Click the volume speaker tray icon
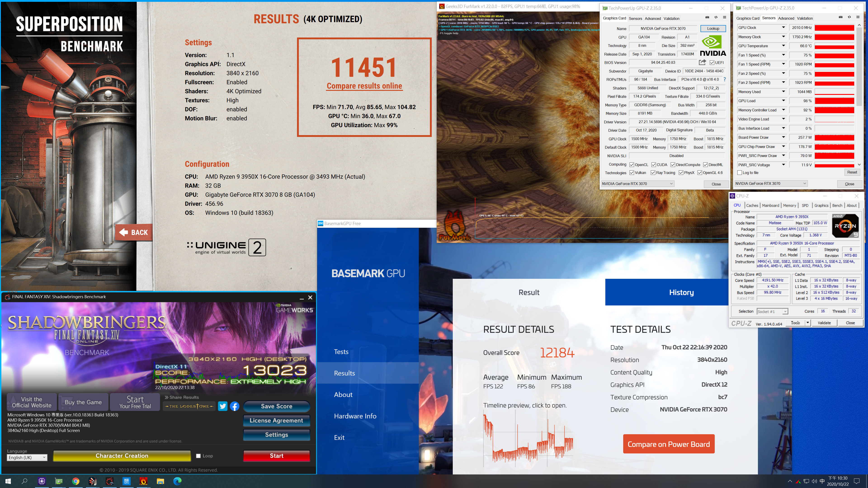Viewport: 868px width, 488px height. pos(814,481)
